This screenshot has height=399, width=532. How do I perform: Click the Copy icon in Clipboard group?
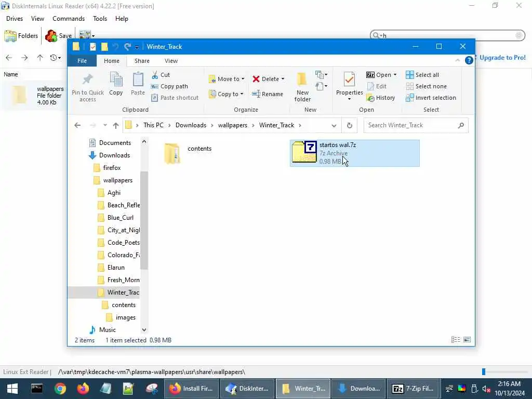tap(116, 79)
